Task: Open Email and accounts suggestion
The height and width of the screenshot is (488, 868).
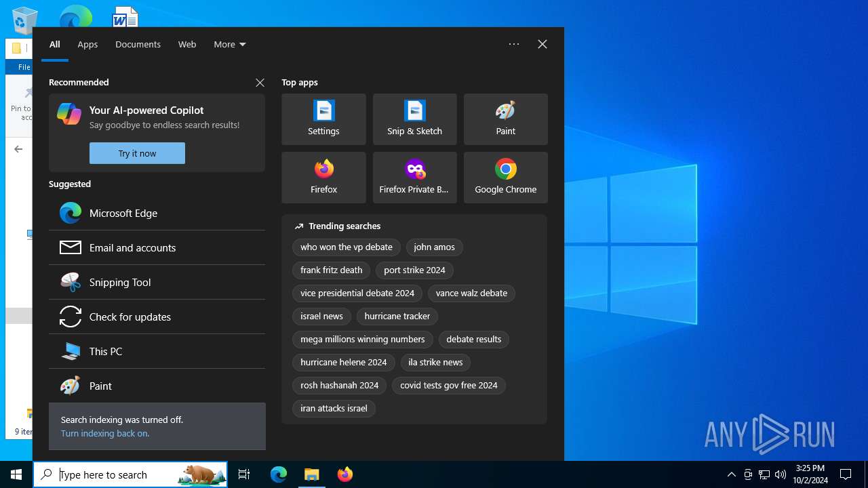Action: (x=157, y=247)
